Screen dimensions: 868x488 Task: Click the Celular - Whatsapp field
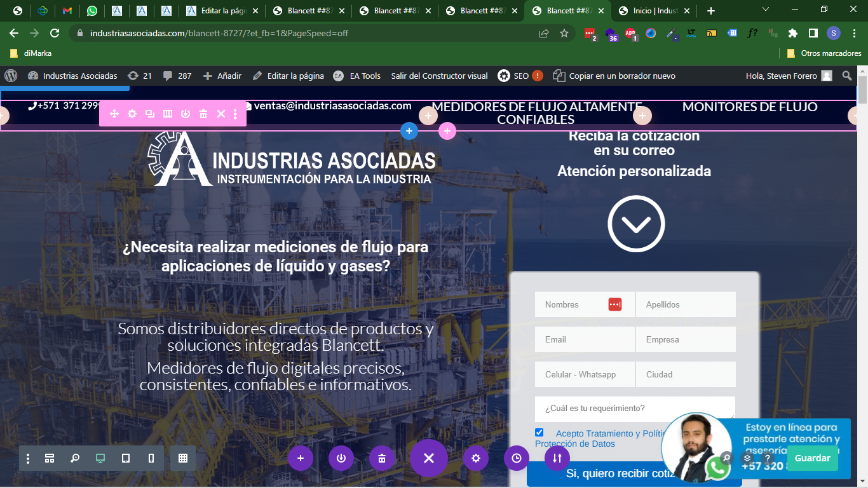[x=585, y=374]
